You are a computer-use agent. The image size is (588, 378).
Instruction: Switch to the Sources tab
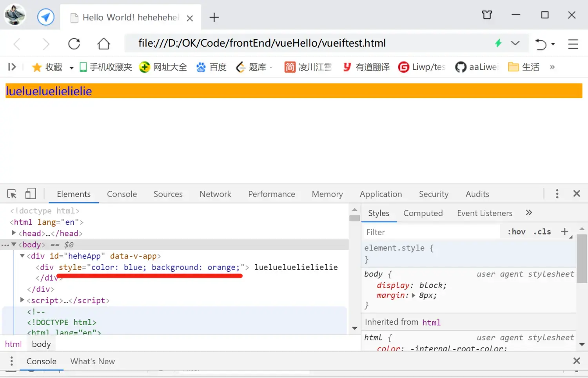click(x=168, y=194)
